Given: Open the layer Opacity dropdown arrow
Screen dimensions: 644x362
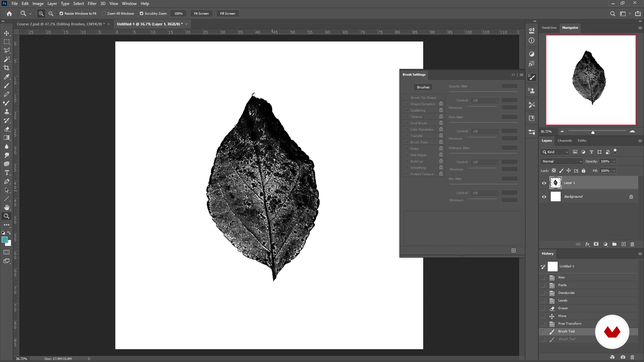Looking at the screenshot, I should [614, 161].
